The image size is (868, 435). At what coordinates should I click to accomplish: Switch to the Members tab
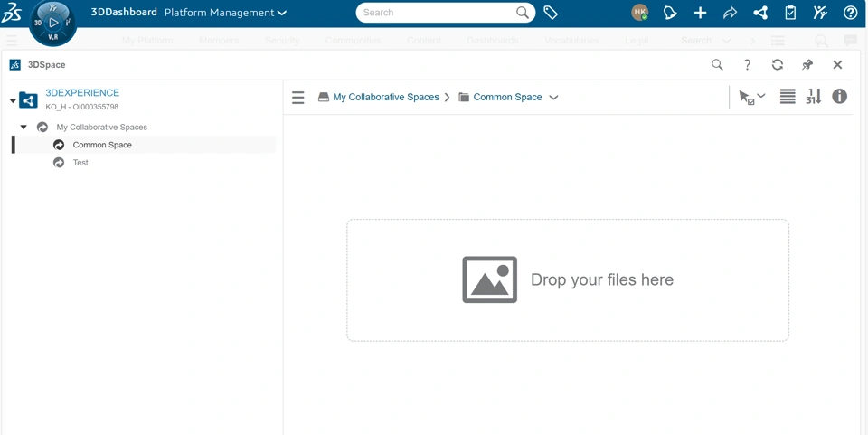pos(219,41)
